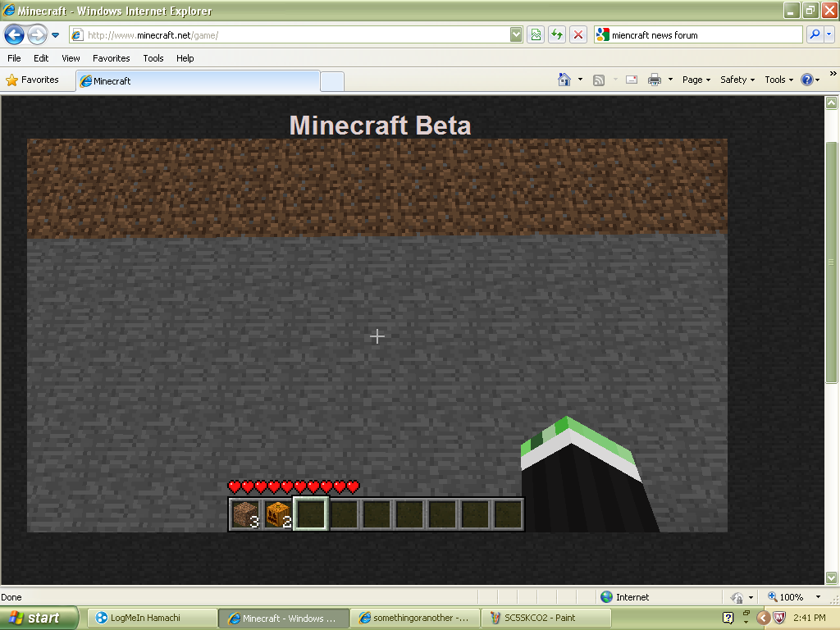
Task: Click the help question mark tray icon
Action: click(728, 618)
